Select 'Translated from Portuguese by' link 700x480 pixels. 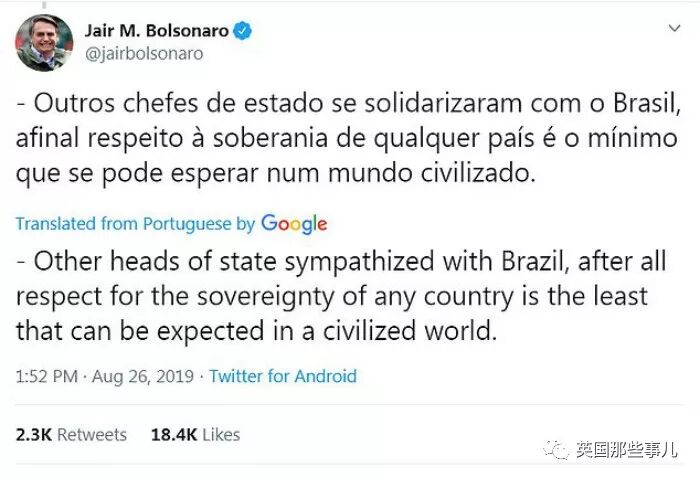135,224
